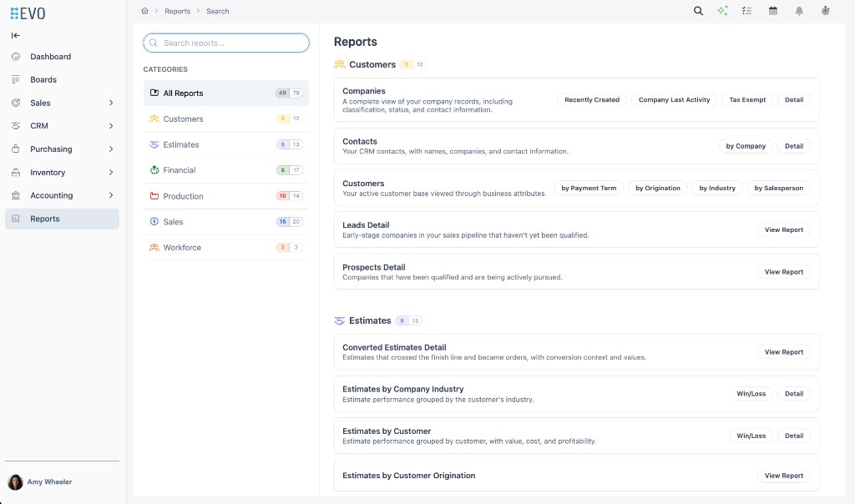The image size is (855, 504).
Task: View Report for Converted Estimates Detail
Action: point(783,352)
